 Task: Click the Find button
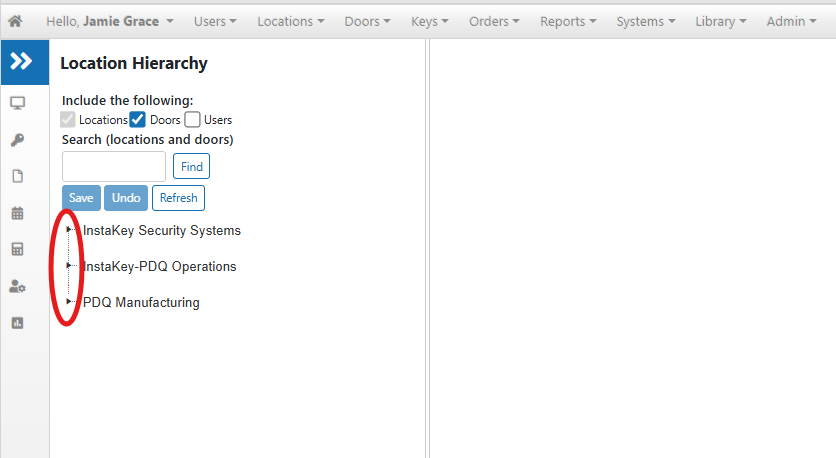click(x=191, y=166)
